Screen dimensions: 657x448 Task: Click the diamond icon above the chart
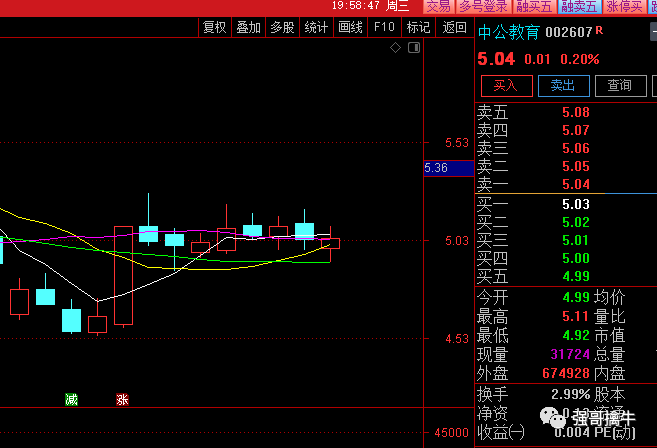click(x=395, y=48)
